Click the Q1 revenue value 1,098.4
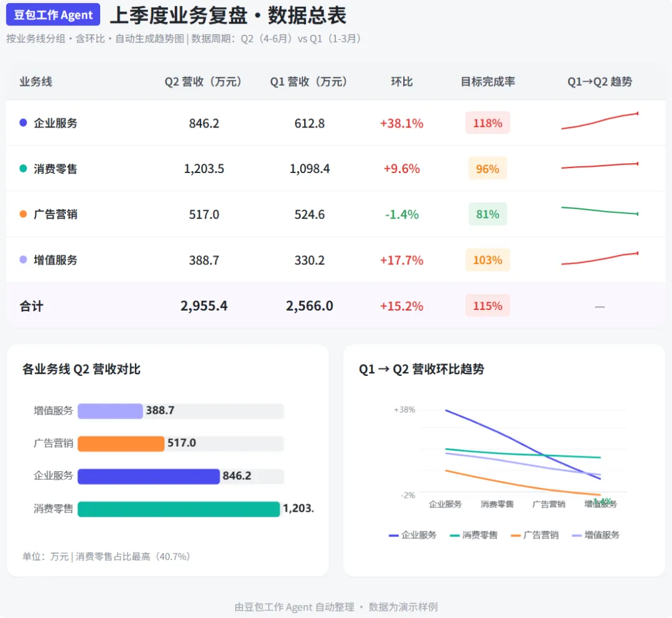The image size is (672, 618). pyautogui.click(x=309, y=169)
